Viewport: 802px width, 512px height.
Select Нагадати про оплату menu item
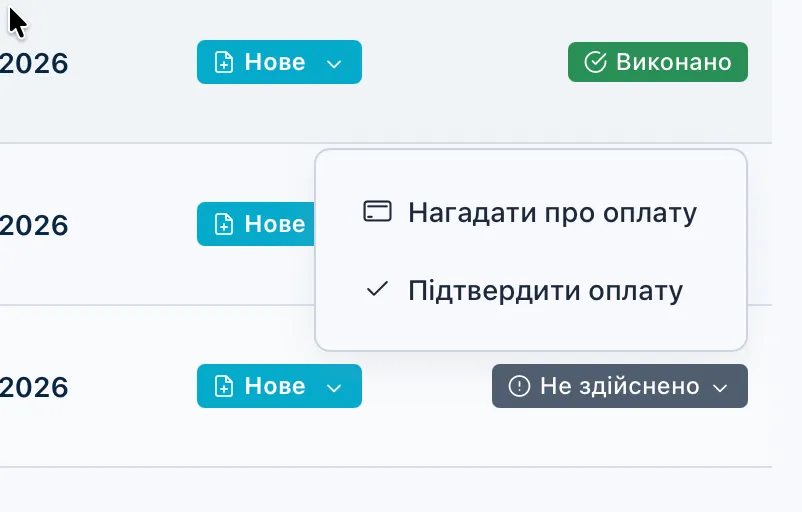point(552,212)
